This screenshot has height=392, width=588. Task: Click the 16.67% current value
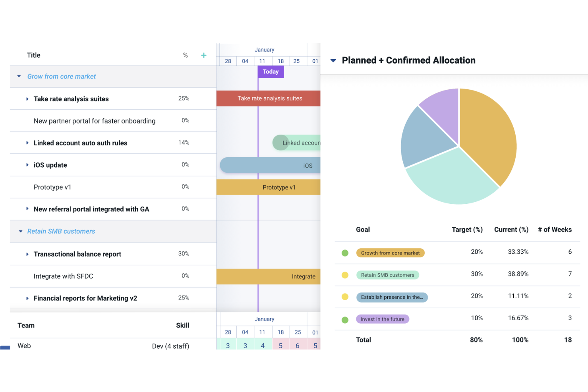pos(518,318)
